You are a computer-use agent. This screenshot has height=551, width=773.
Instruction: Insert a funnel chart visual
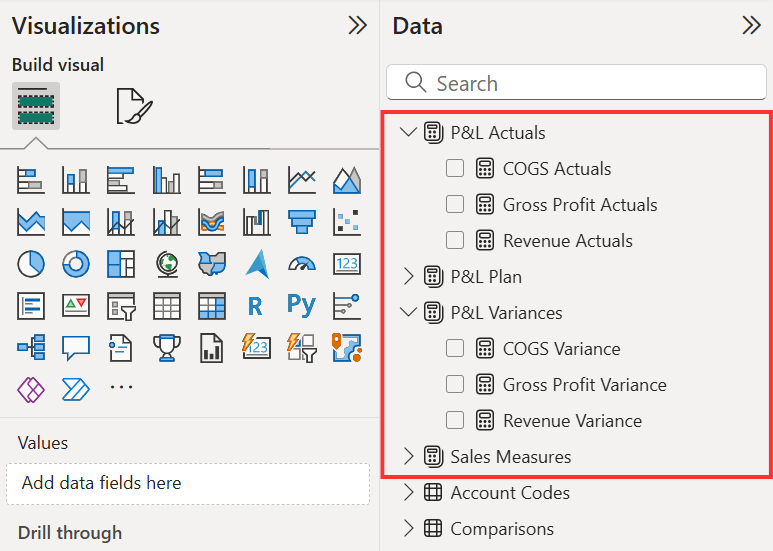point(301,221)
